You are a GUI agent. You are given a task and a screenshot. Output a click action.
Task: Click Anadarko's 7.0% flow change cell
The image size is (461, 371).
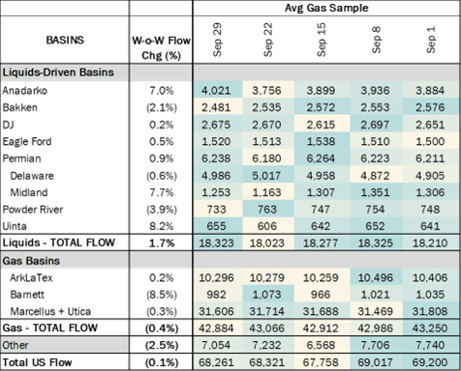(161, 91)
